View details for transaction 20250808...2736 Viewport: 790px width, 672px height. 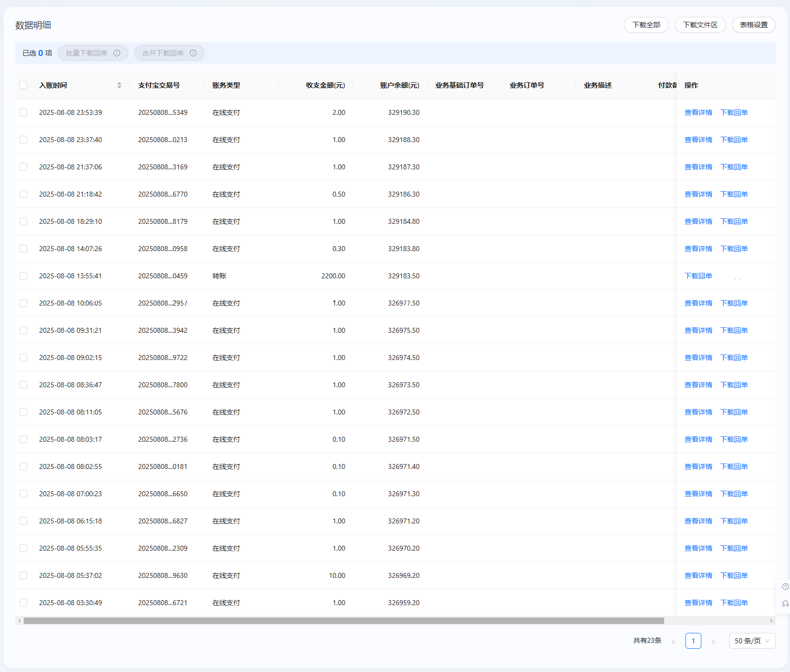pos(698,439)
